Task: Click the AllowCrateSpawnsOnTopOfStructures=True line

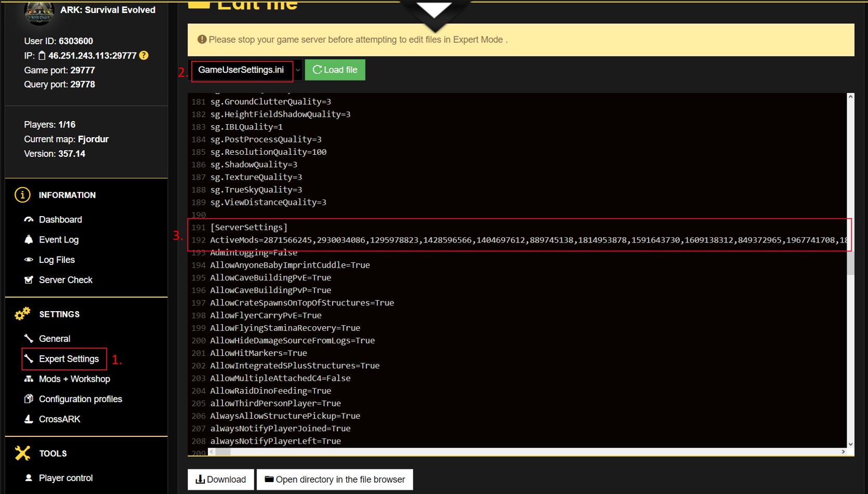Action: pos(302,303)
